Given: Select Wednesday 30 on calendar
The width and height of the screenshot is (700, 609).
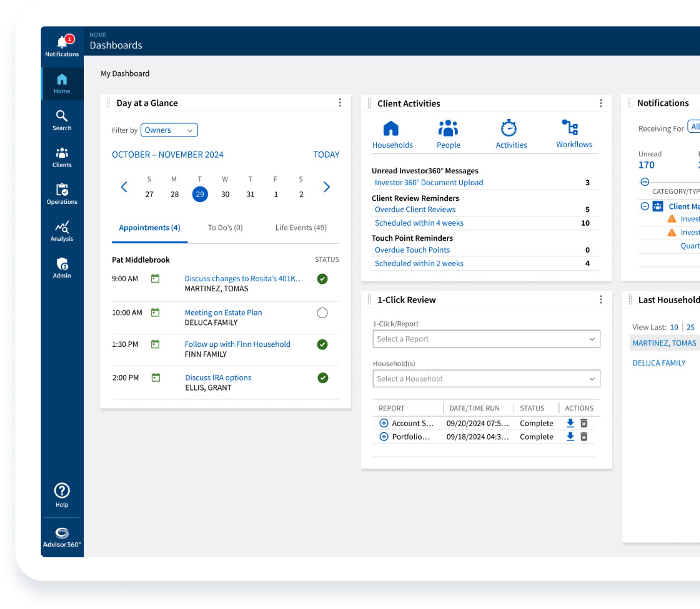Looking at the screenshot, I should (x=225, y=194).
